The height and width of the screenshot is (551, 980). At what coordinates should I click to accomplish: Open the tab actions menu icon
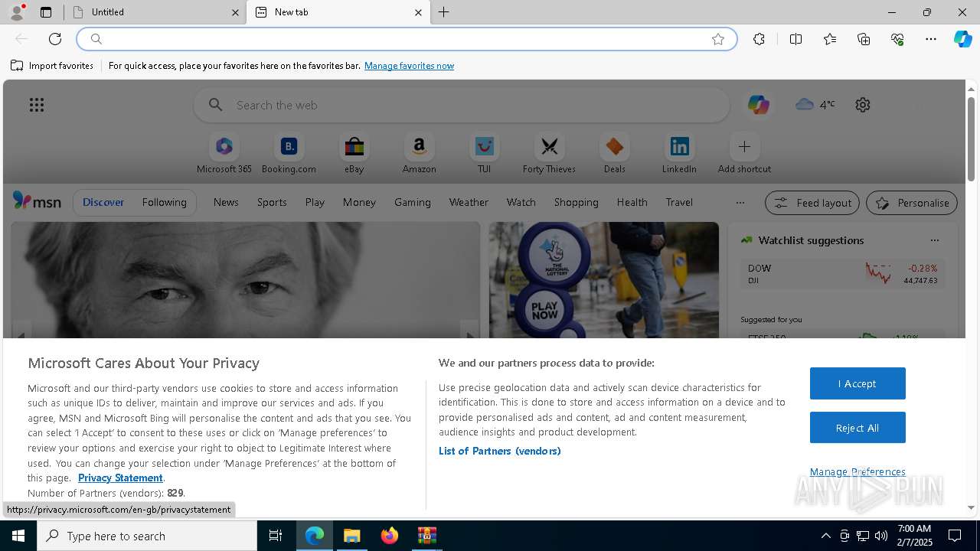click(x=46, y=12)
